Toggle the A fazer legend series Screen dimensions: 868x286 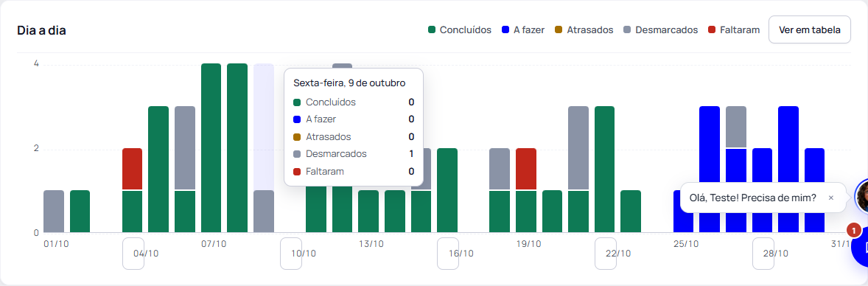523,30
